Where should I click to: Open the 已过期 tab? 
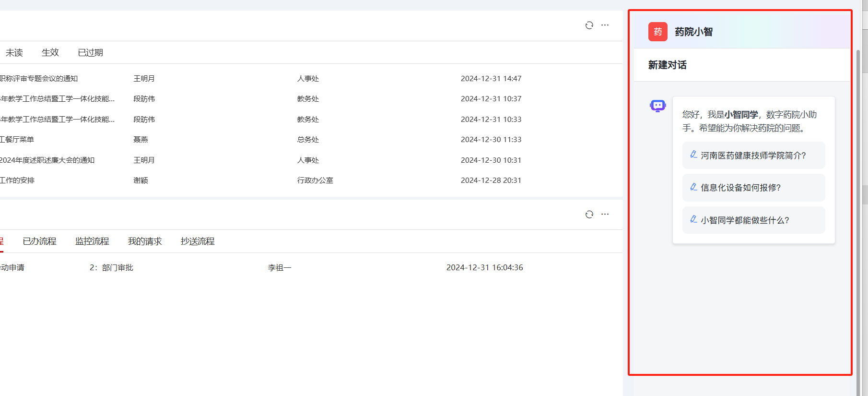click(90, 53)
